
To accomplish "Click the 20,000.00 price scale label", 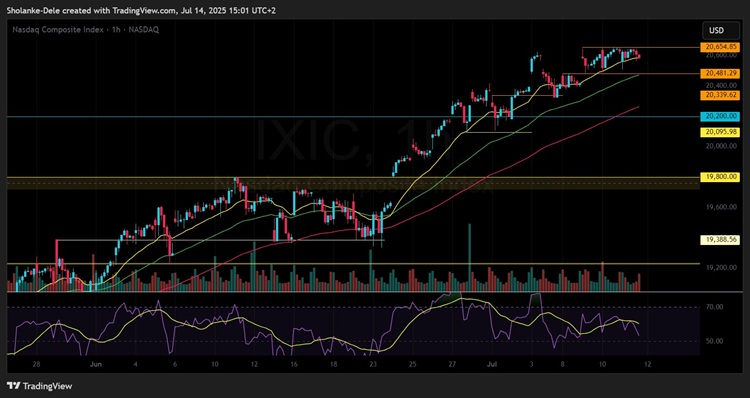I will pos(721,146).
